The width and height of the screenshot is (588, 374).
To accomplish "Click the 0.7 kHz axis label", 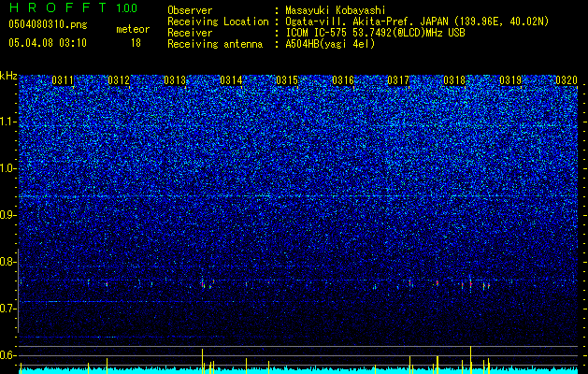I will [8, 309].
